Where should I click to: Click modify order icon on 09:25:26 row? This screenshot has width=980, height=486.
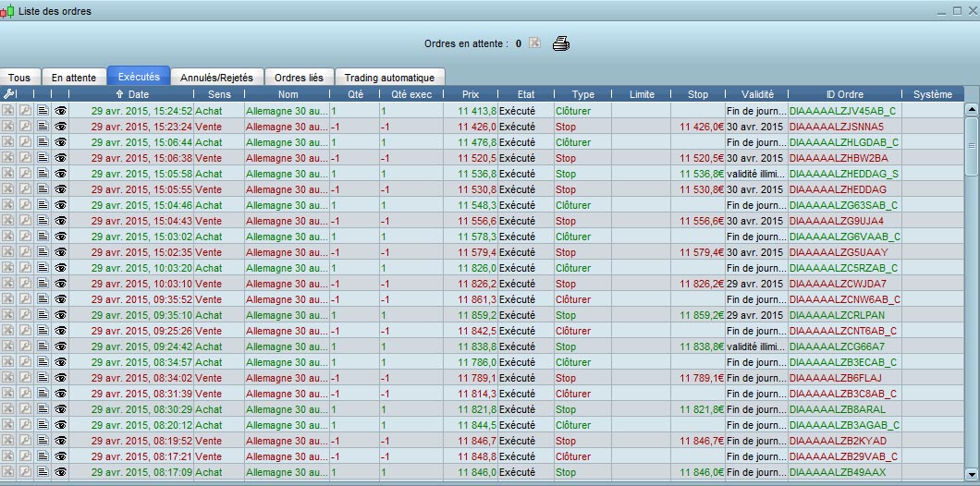(x=25, y=331)
